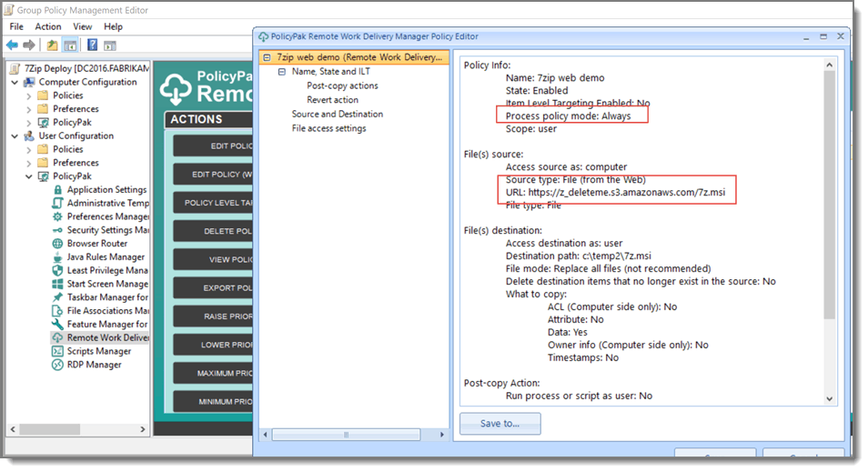Select File access settings tree item
Image resolution: width=868 pixels, height=472 pixels.
(x=329, y=128)
